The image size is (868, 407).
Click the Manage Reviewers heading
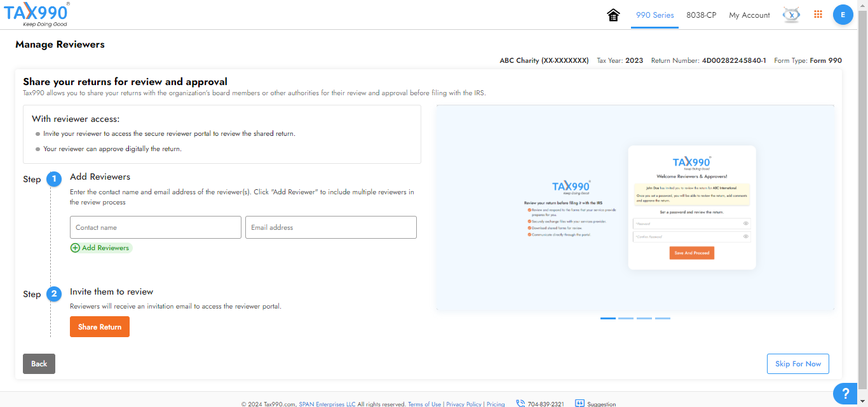point(60,44)
